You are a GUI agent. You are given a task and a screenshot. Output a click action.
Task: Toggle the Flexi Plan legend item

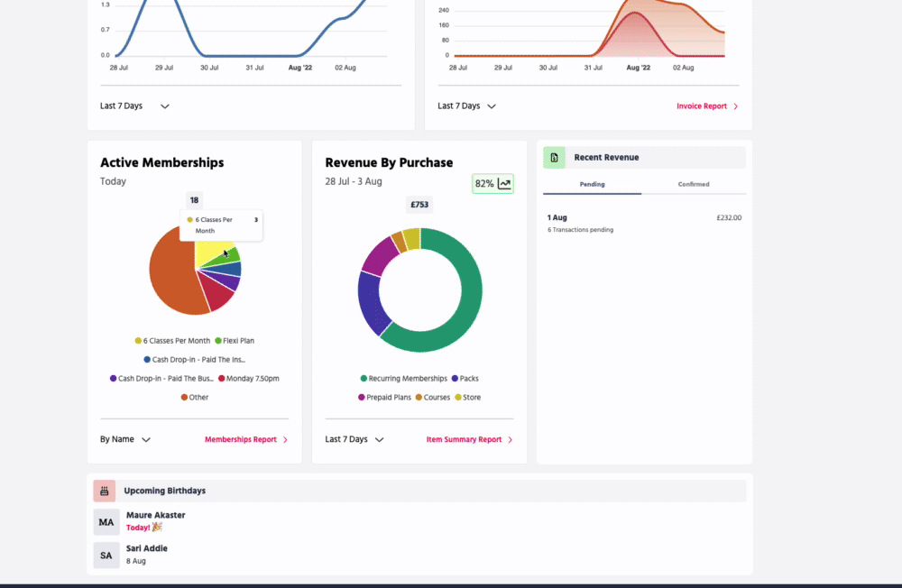(234, 341)
